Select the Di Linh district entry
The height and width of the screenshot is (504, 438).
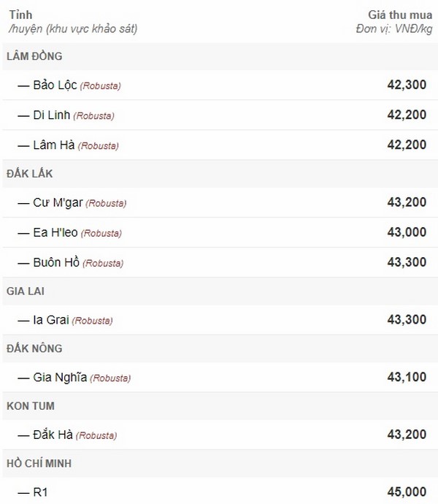pyautogui.click(x=220, y=115)
